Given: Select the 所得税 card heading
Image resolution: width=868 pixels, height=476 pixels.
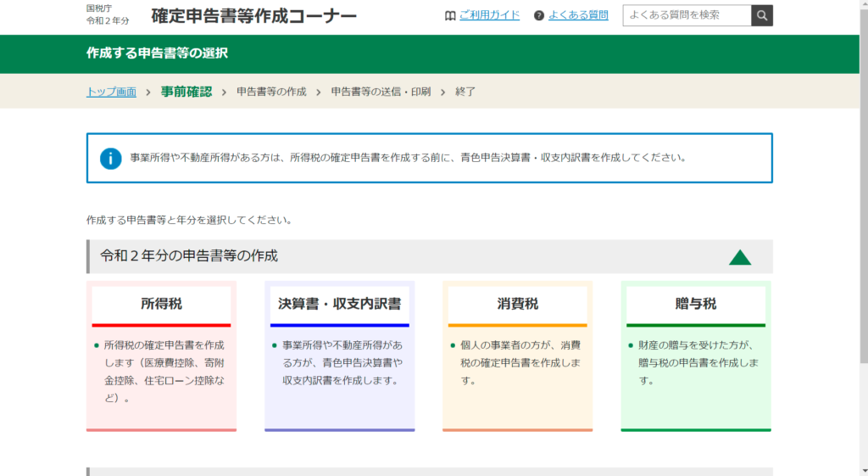Looking at the screenshot, I should tap(161, 304).
